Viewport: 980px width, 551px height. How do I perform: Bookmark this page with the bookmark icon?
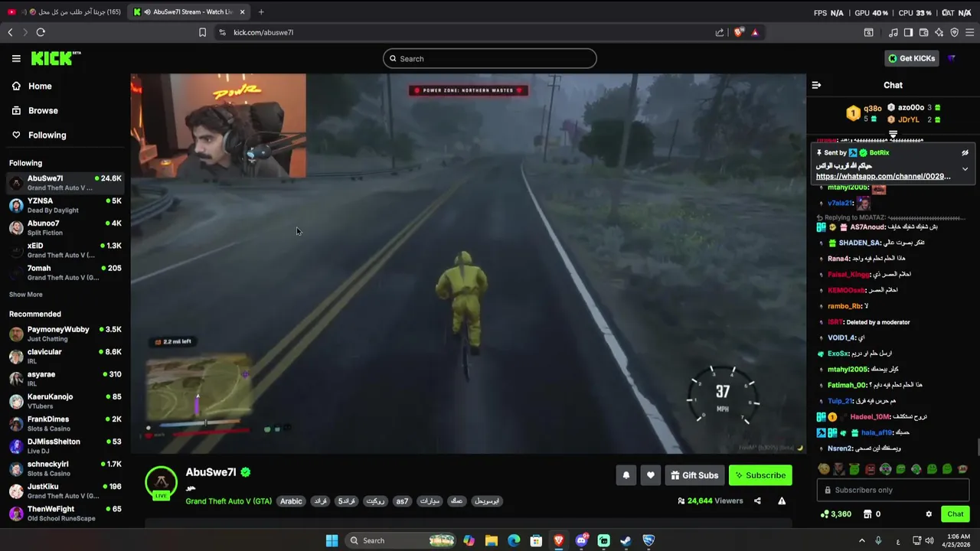pyautogui.click(x=202, y=32)
